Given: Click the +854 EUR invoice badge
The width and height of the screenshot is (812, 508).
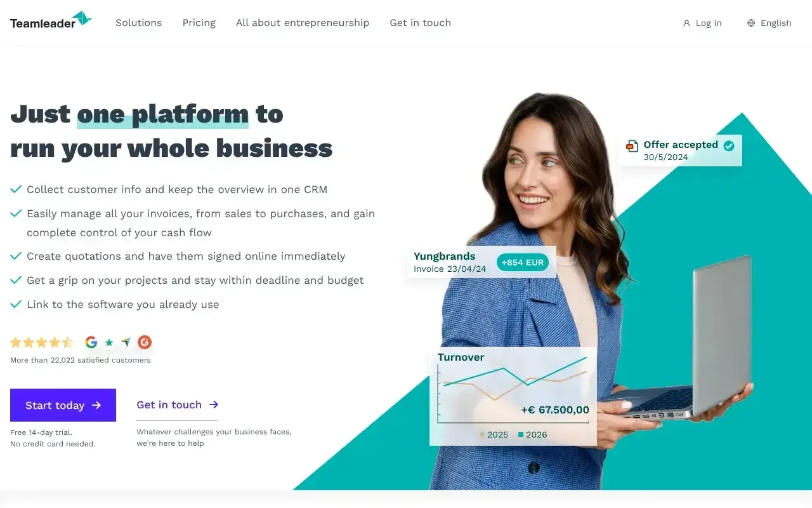Looking at the screenshot, I should coord(522,262).
